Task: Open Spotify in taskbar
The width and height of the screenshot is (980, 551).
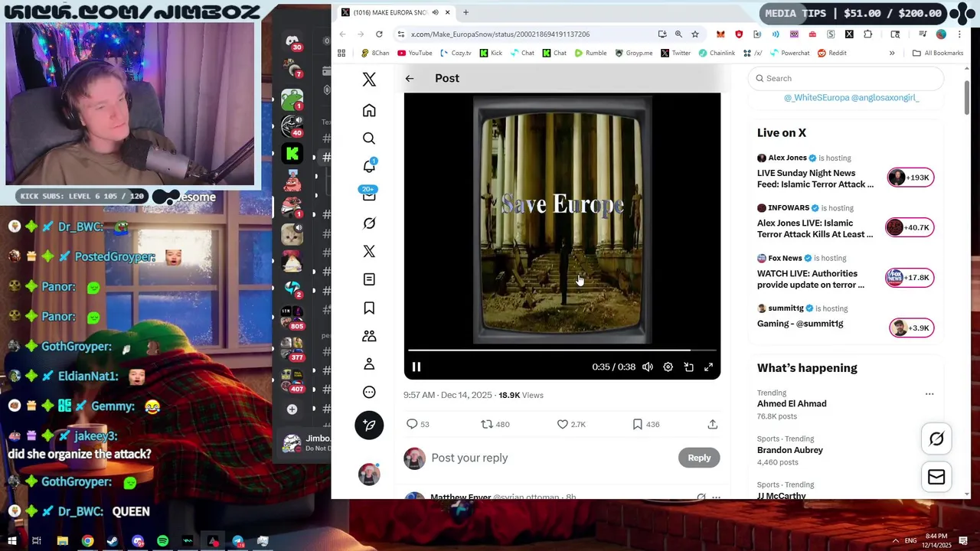Action: [x=162, y=541]
